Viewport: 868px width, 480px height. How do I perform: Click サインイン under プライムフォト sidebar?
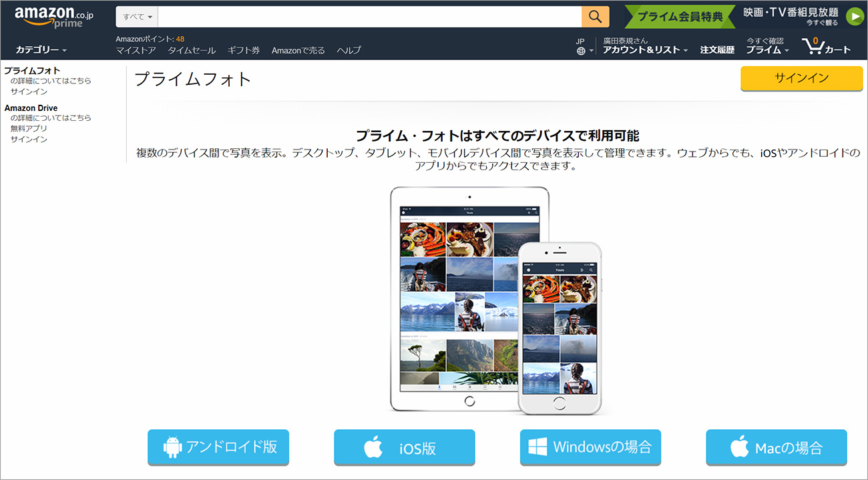[29, 91]
